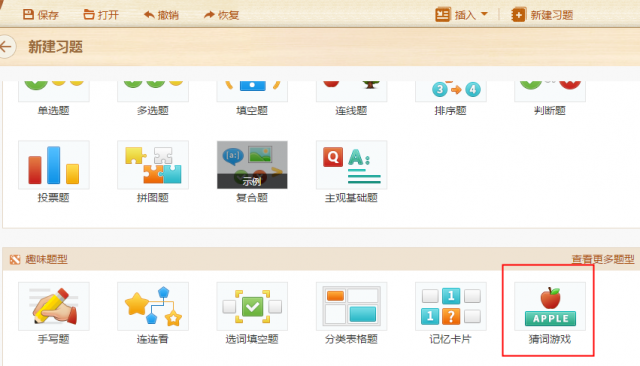The width and height of the screenshot is (640, 366).
Task: Expand the 插入 dropdown arrow
Action: point(484,14)
